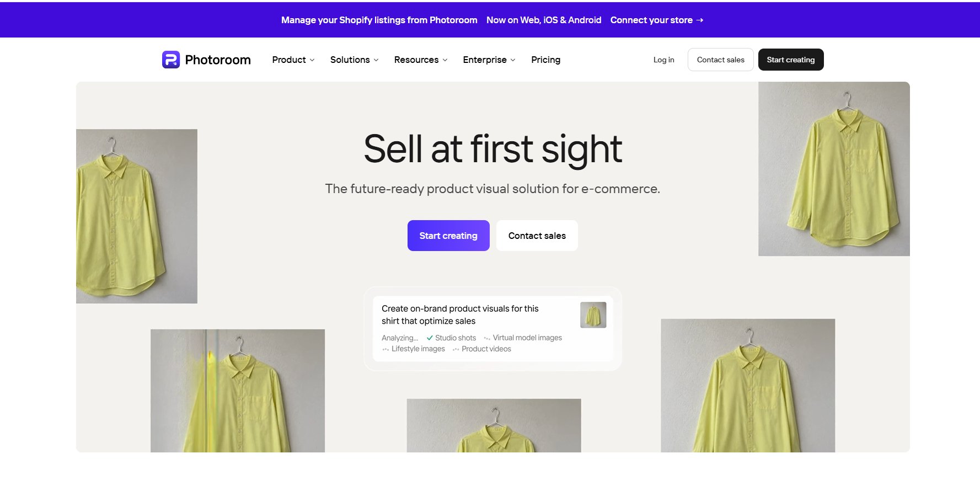Click the Studio shots checkmark icon

click(430, 338)
